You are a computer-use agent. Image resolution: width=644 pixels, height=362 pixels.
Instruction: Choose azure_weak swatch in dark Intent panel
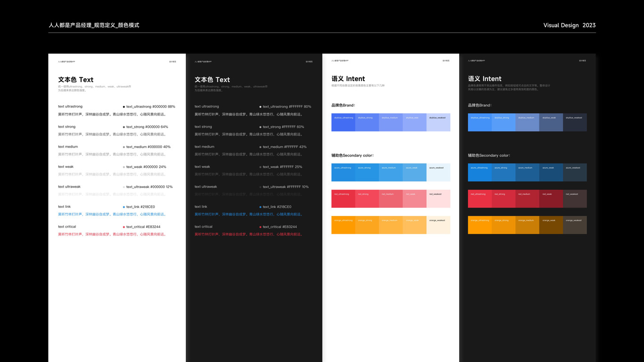(x=551, y=172)
